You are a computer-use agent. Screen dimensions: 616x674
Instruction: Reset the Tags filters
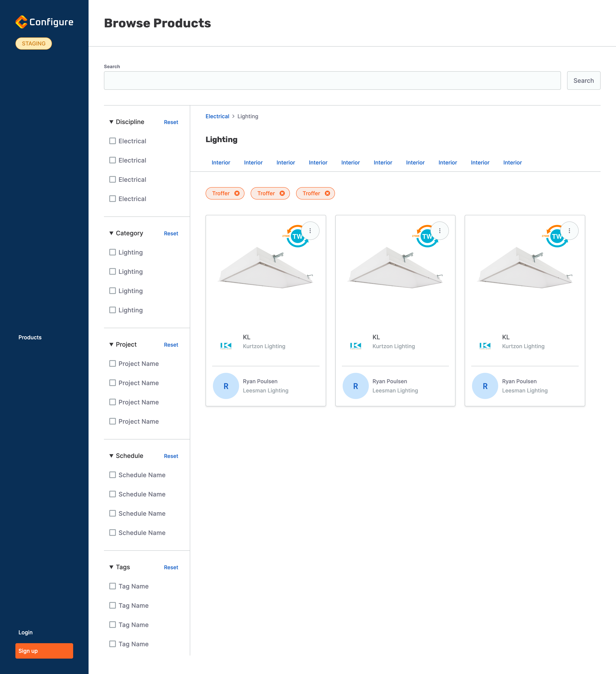pos(171,568)
